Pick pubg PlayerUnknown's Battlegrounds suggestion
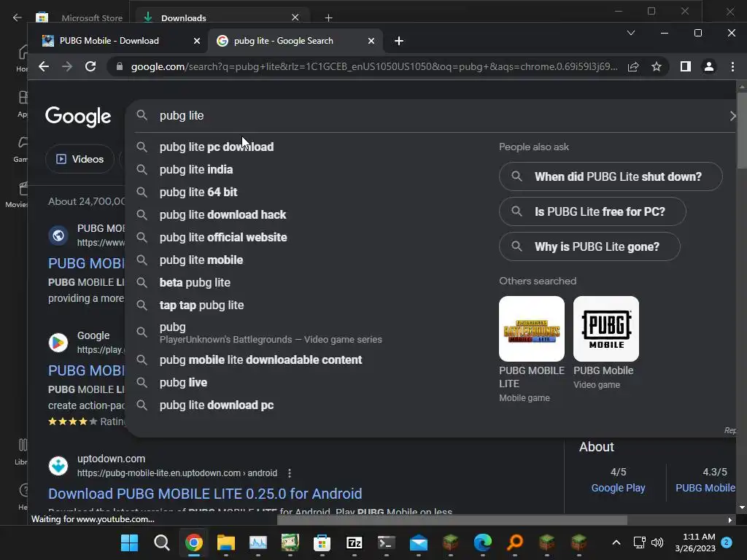747x560 pixels. 270,332
